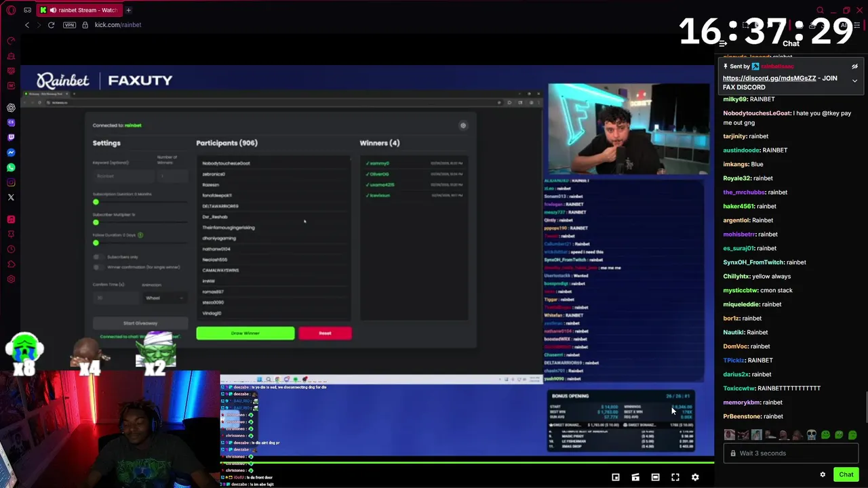Screen dimensions: 868x488
Task: Open browsing History from the sidebar
Action: coord(11,249)
